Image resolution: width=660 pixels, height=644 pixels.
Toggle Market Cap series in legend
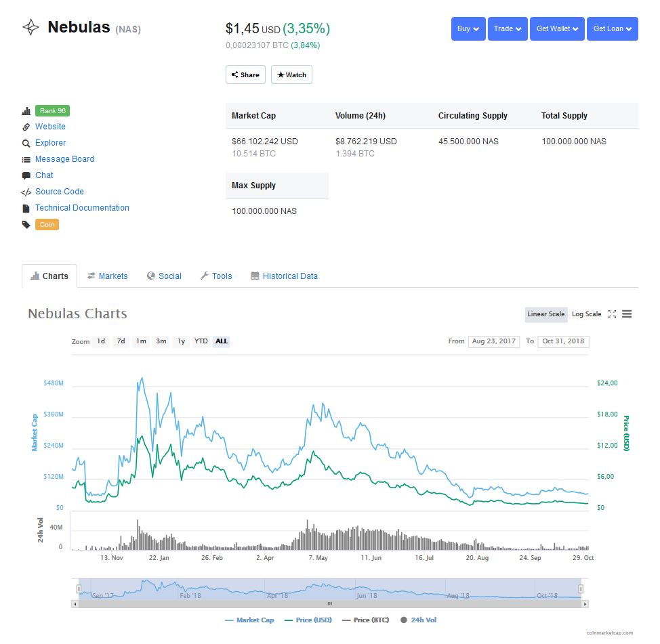[249, 620]
